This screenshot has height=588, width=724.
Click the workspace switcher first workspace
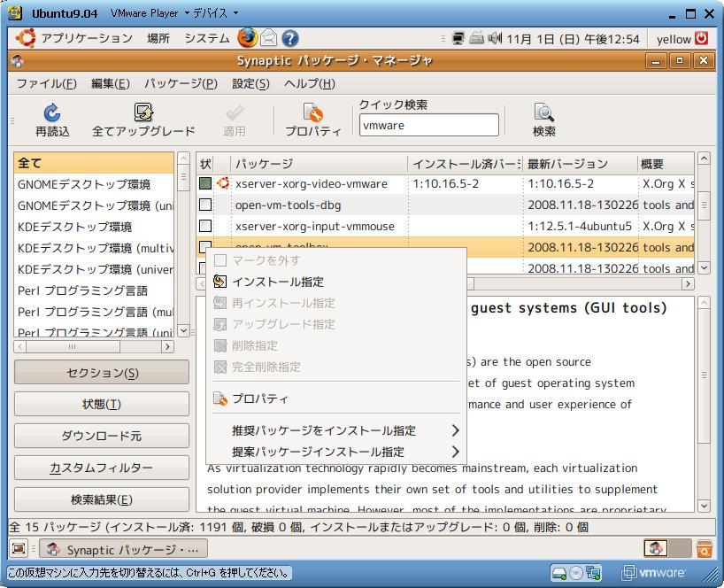pos(656,548)
